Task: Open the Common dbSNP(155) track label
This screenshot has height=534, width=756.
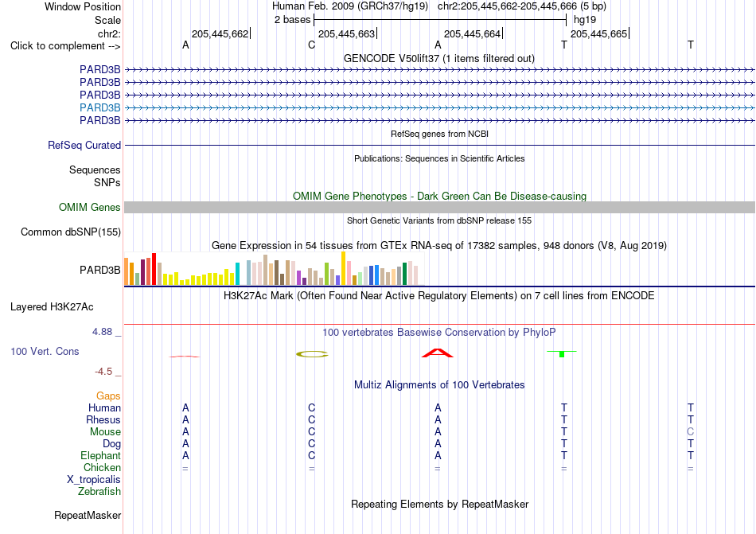Action: coord(71,232)
